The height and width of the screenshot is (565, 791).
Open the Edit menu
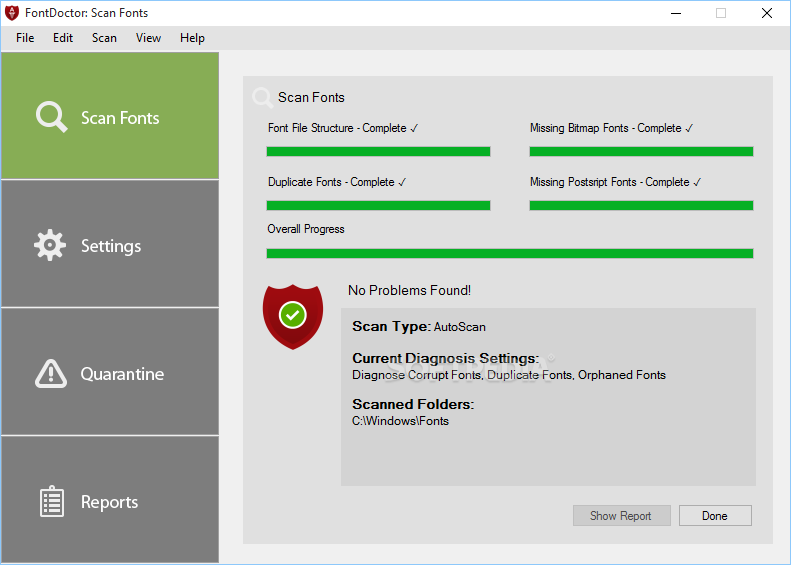(x=63, y=38)
